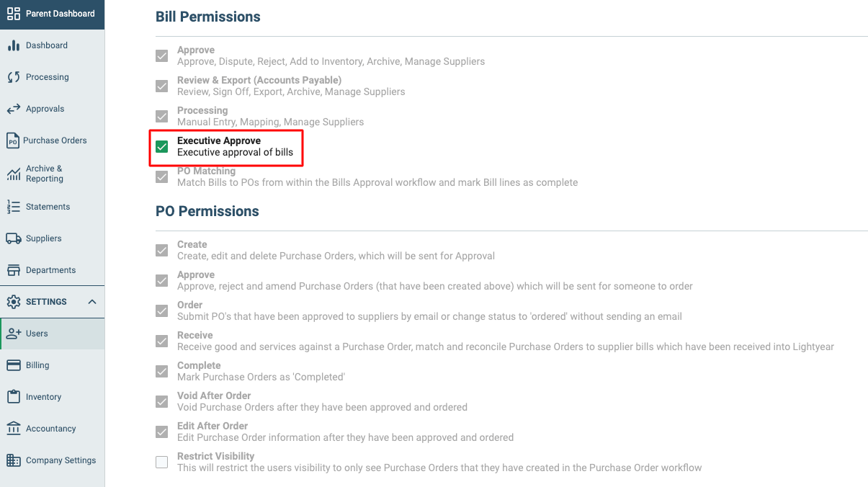Toggle the Void After Order checkbox
Screen dimensions: 868x487
point(162,402)
